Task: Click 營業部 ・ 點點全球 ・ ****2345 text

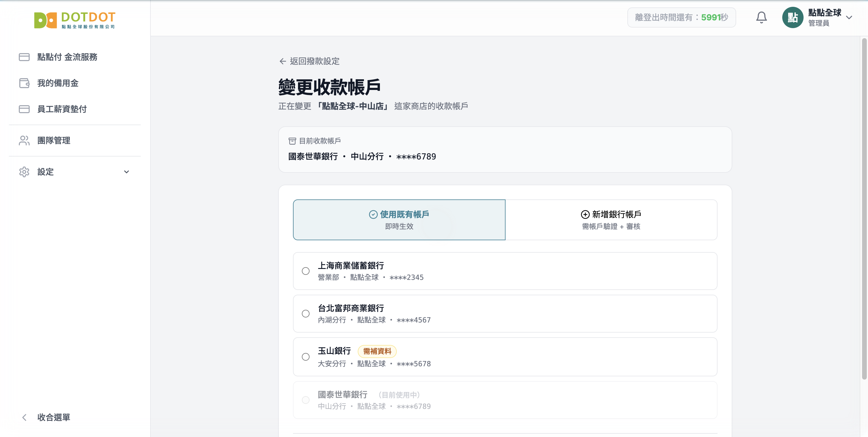Action: [x=371, y=277]
